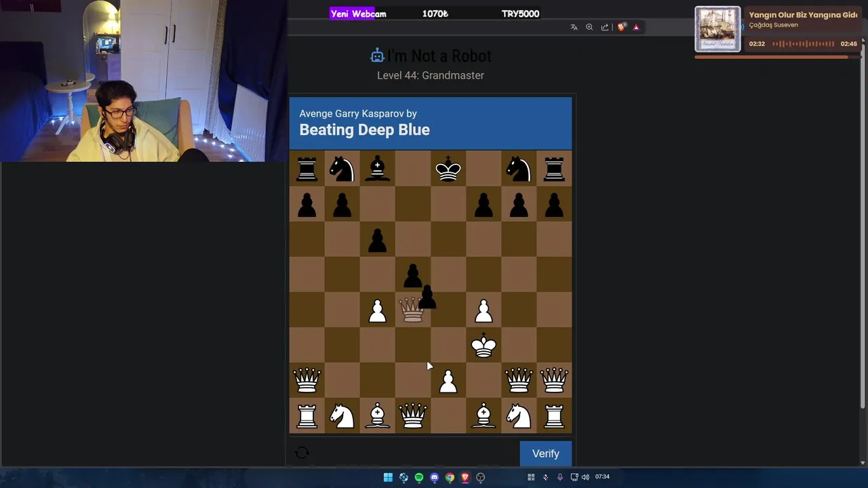This screenshot has height=488, width=868.
Task: Select the white queen on h2
Action: click(554, 381)
